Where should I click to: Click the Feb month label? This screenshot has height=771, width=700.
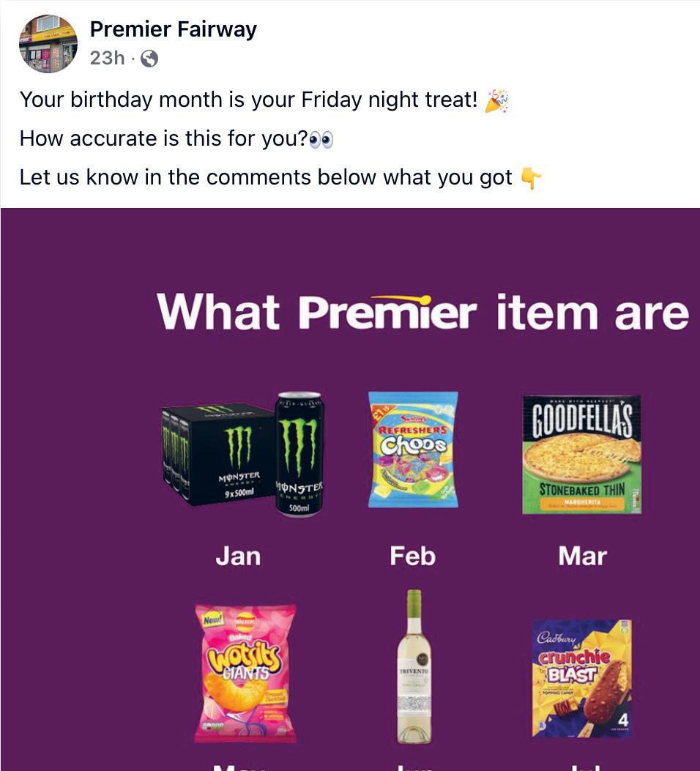(413, 556)
